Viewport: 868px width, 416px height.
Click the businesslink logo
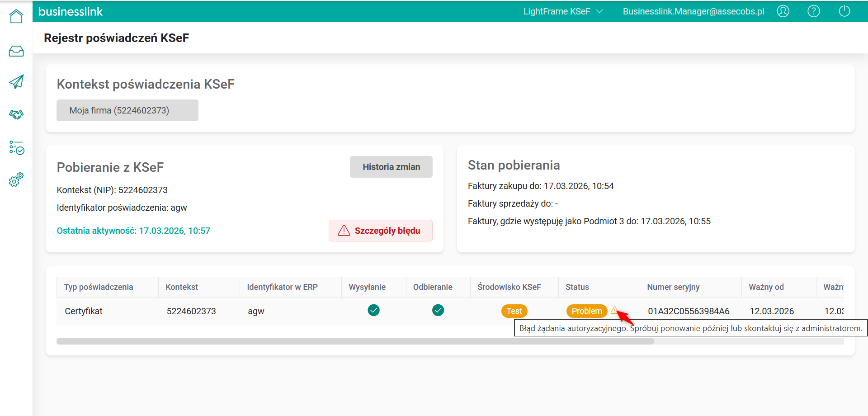pos(71,12)
